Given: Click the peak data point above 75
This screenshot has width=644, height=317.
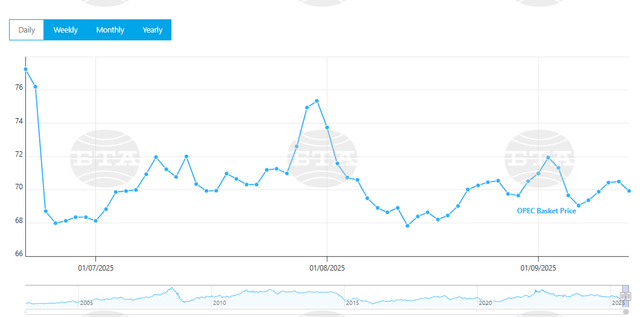Looking at the screenshot, I should point(317,101).
